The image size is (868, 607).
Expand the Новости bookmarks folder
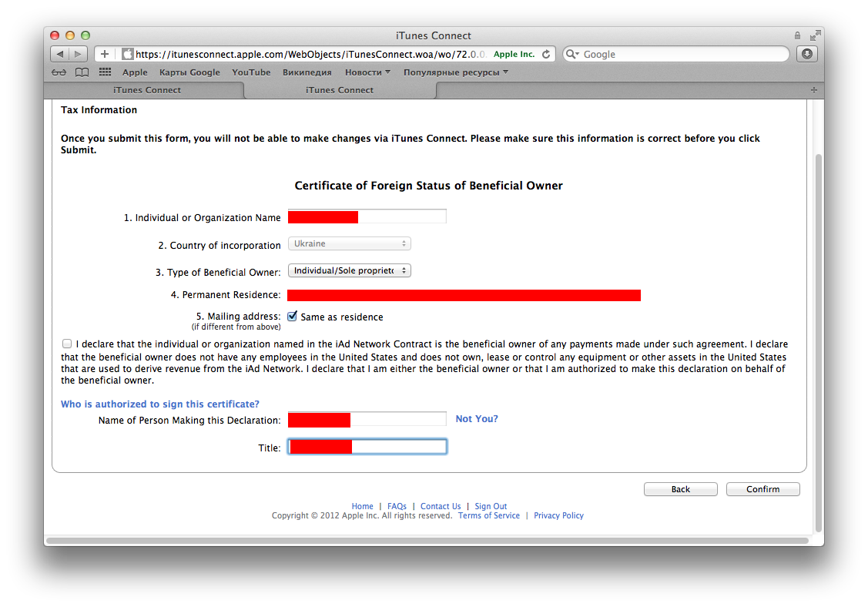click(367, 72)
